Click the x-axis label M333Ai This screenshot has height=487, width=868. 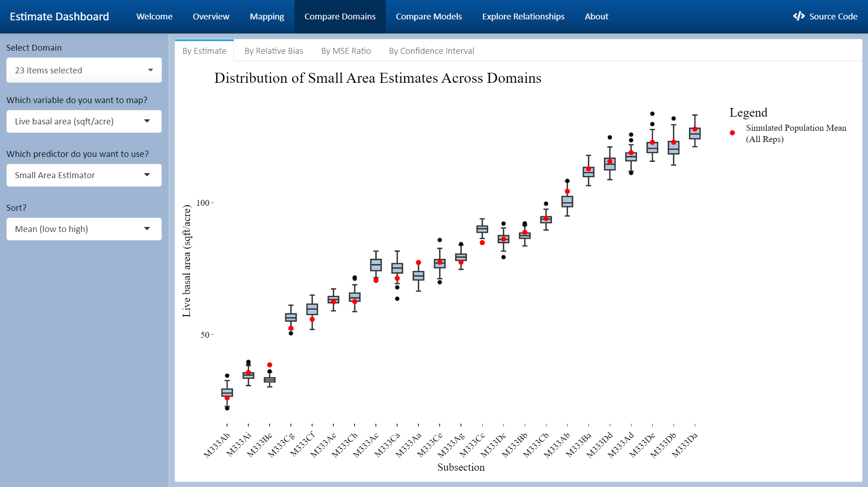click(x=238, y=444)
